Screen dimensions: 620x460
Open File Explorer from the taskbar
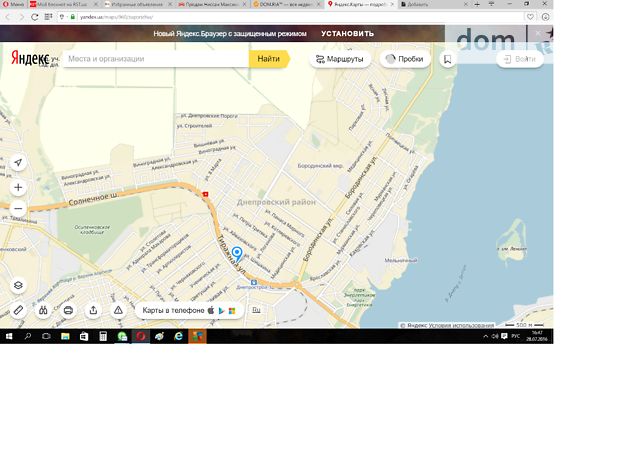coord(65,336)
